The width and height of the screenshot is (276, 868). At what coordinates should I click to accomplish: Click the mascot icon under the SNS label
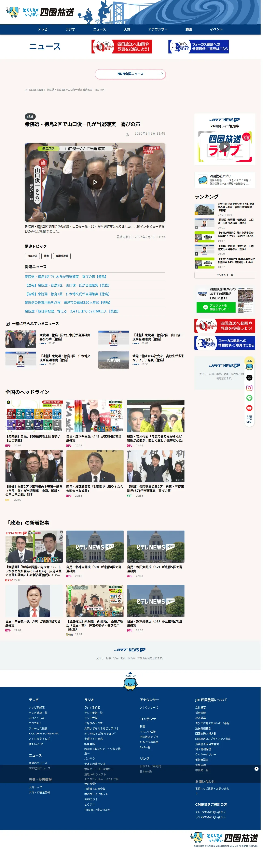coord(249,367)
